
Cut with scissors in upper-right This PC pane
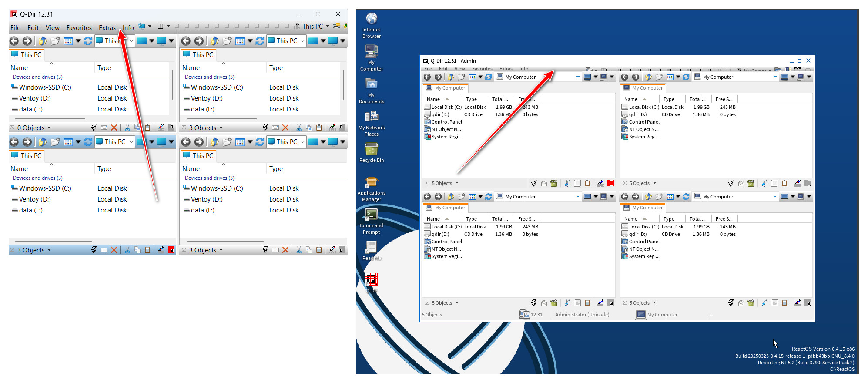tap(299, 128)
